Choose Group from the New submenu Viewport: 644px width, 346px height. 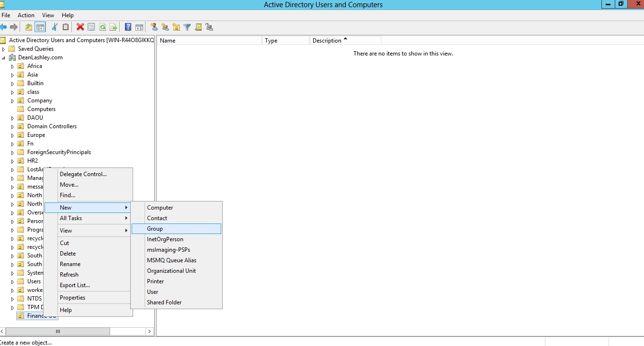[x=155, y=229]
